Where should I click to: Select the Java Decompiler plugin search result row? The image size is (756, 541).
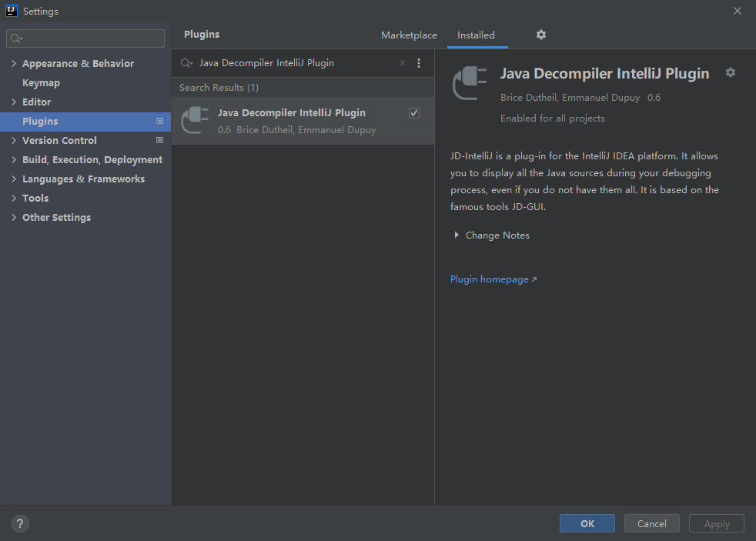pos(303,121)
